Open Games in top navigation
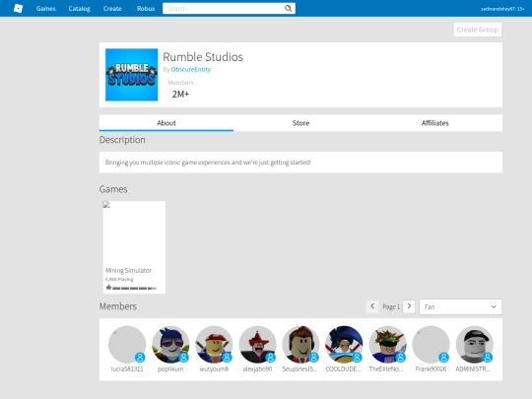532x399 pixels. [45, 9]
